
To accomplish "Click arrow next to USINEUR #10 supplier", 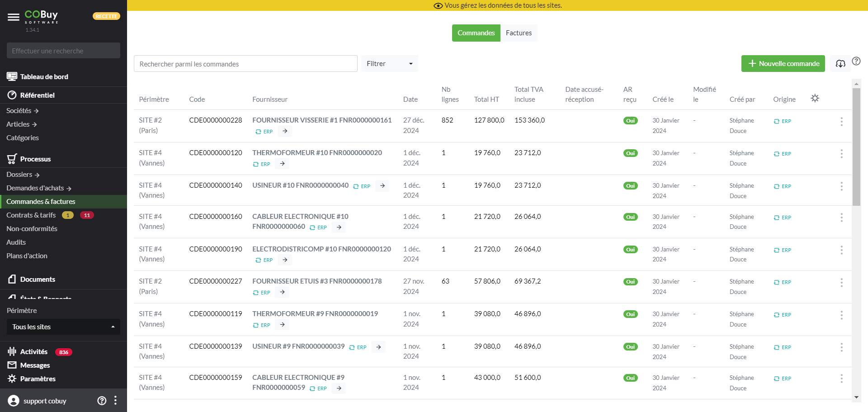I will [x=382, y=186].
